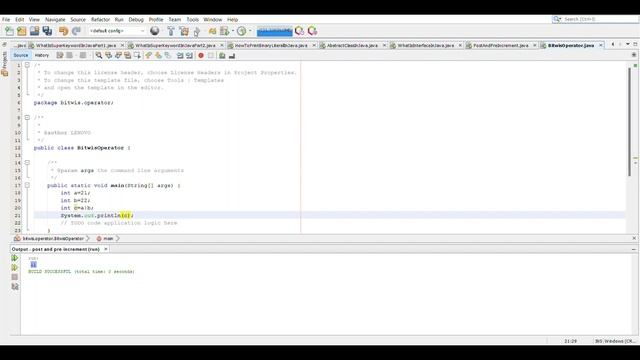Screen dimensions: 640x360
Task: Open the Debug menu
Action: click(x=136, y=20)
